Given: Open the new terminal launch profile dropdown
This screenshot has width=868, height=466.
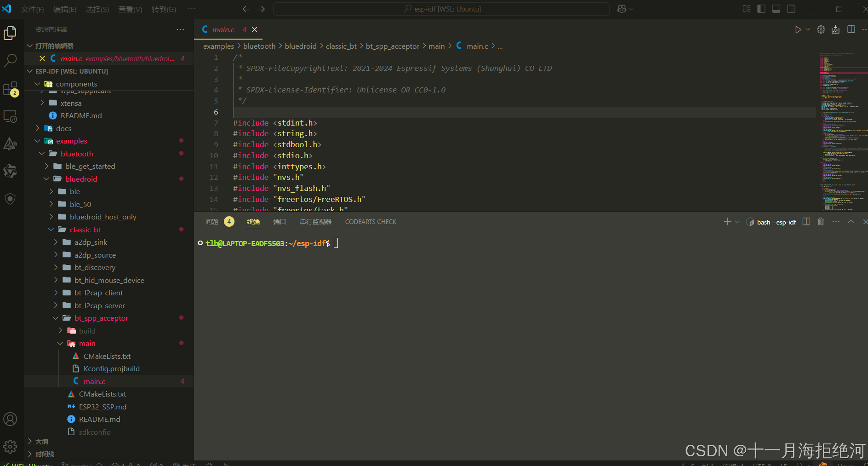Looking at the screenshot, I should point(737,222).
